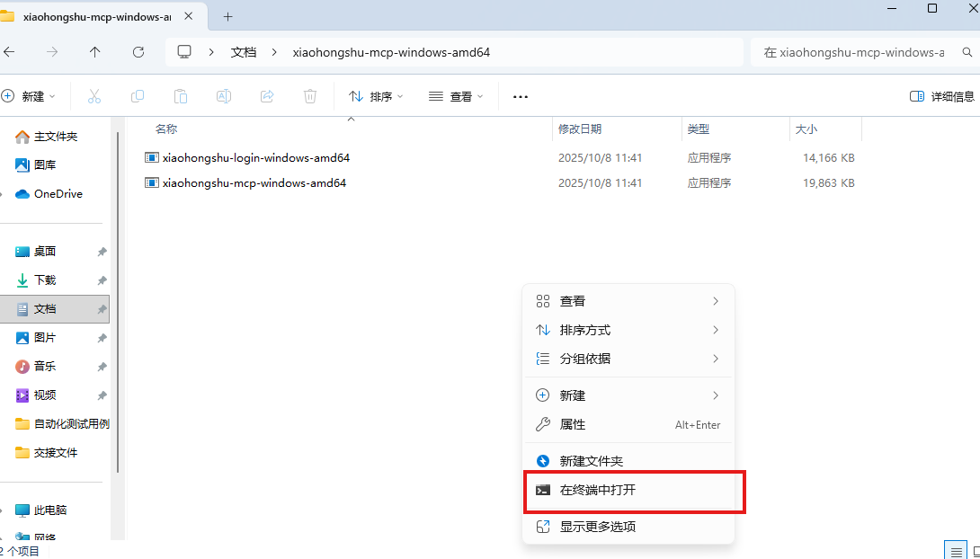Open the 排序 sort dropdown
This screenshot has width=980, height=559.
pyautogui.click(x=376, y=96)
